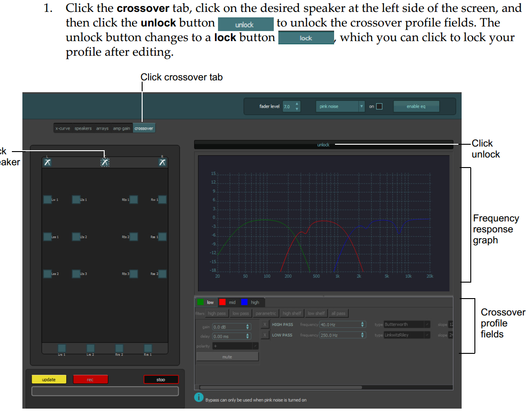Select the R screen speaker icon

click(163, 163)
